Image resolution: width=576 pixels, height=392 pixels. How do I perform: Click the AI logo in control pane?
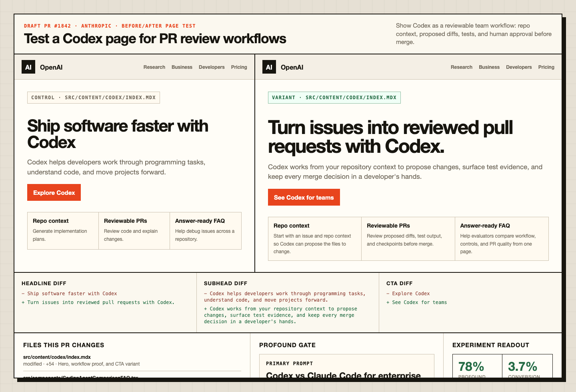click(x=28, y=67)
